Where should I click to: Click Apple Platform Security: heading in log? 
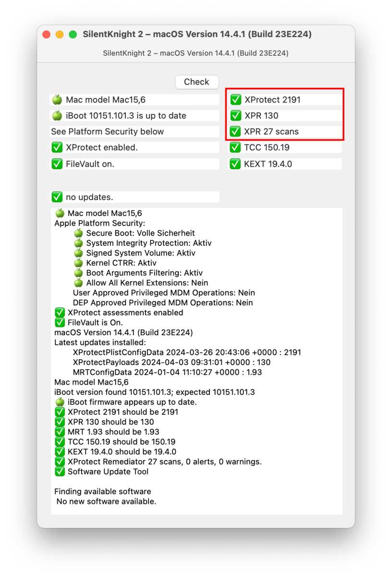(x=99, y=223)
